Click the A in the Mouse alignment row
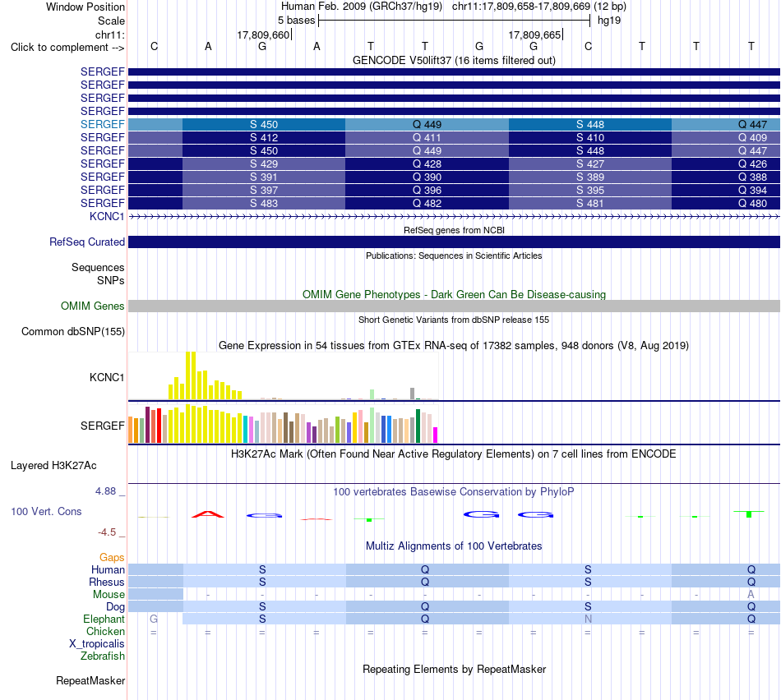 coord(751,595)
